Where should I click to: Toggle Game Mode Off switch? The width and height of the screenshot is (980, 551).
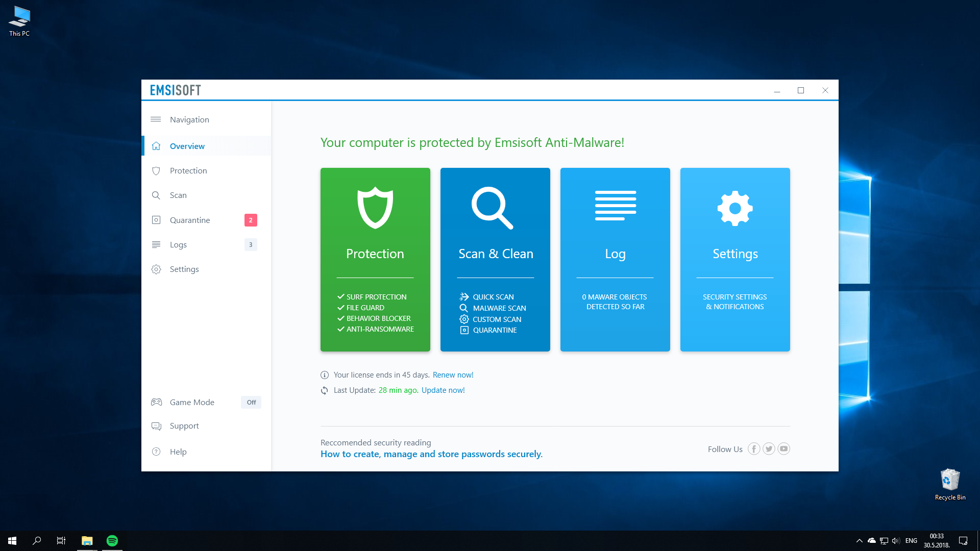click(x=251, y=403)
